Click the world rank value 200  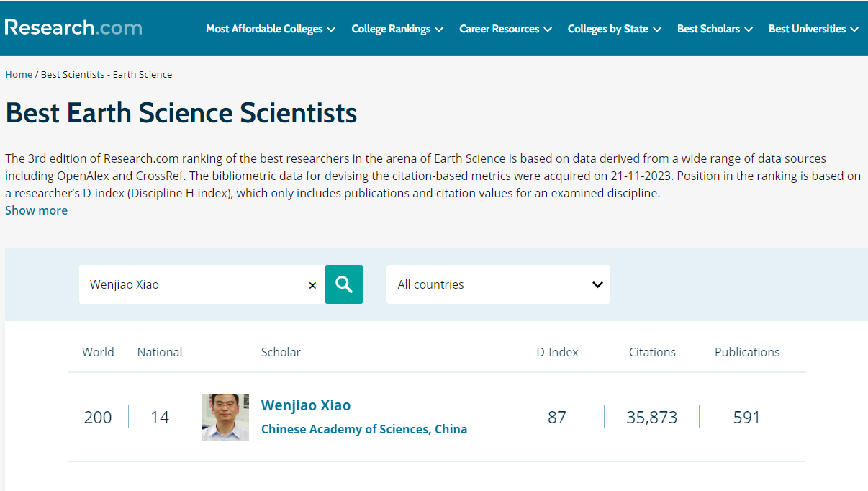point(98,418)
